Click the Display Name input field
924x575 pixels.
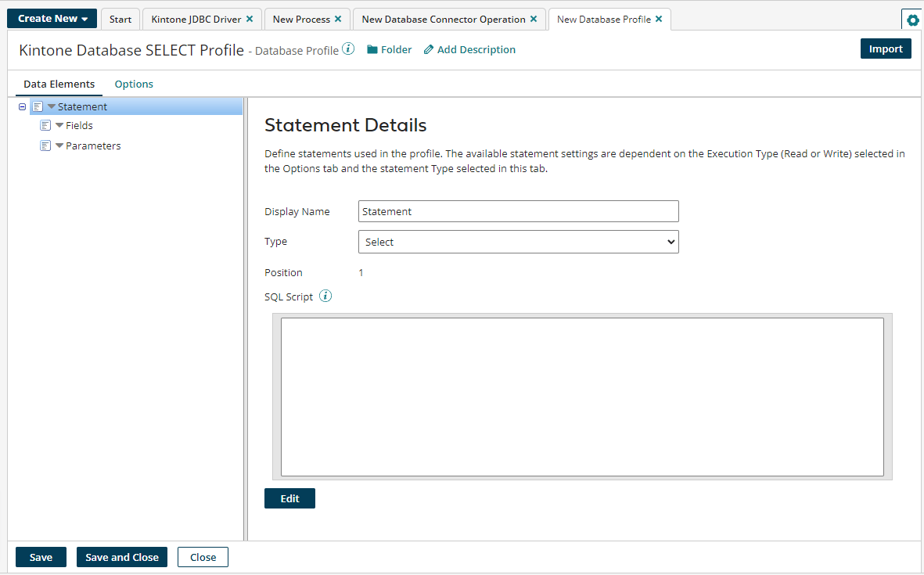click(518, 211)
